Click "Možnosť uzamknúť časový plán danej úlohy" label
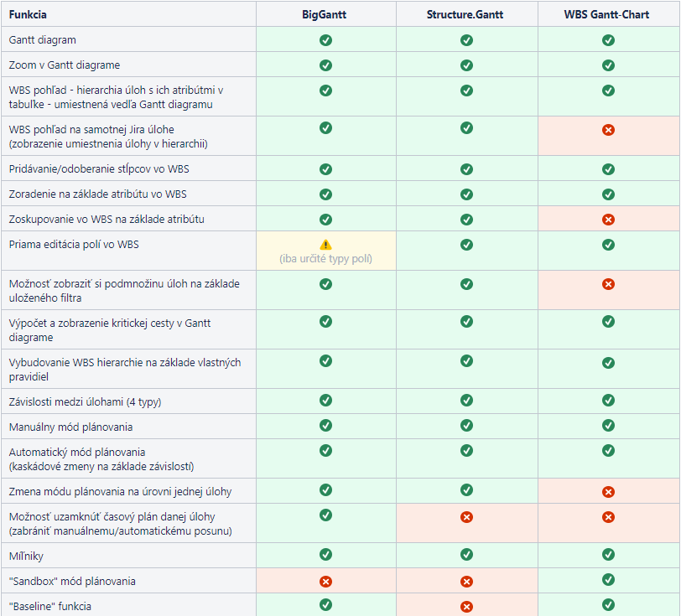This screenshot has height=616, width=681. pyautogui.click(x=120, y=524)
